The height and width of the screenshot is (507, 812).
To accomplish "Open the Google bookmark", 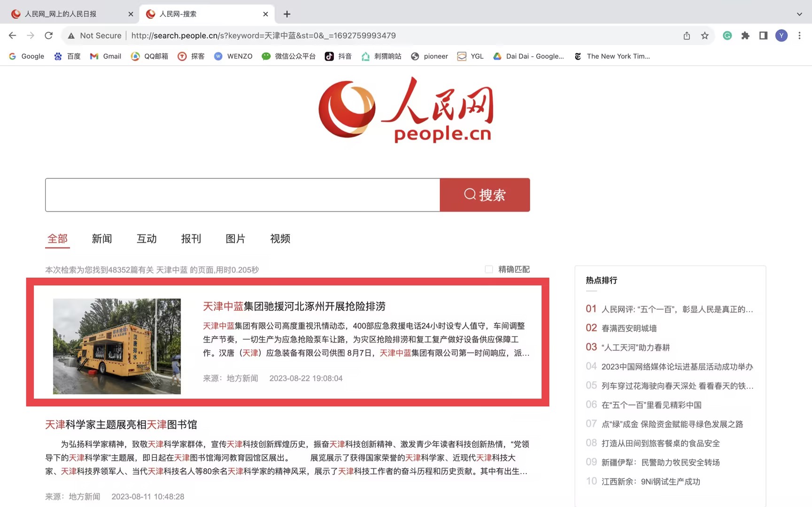I will tap(27, 56).
